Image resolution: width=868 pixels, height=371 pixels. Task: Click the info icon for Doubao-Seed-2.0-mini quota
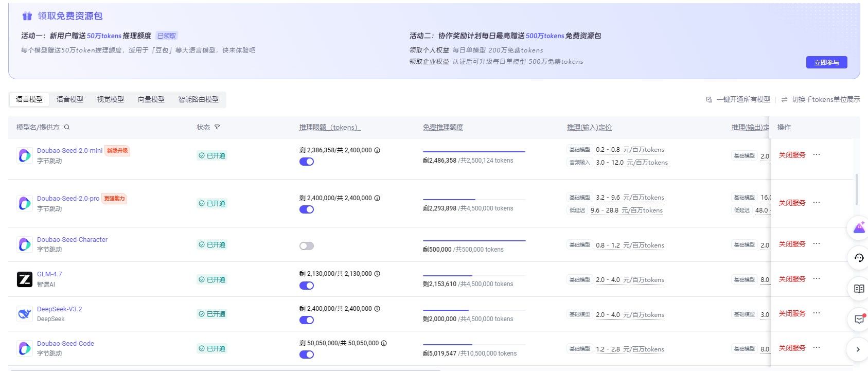click(x=377, y=150)
